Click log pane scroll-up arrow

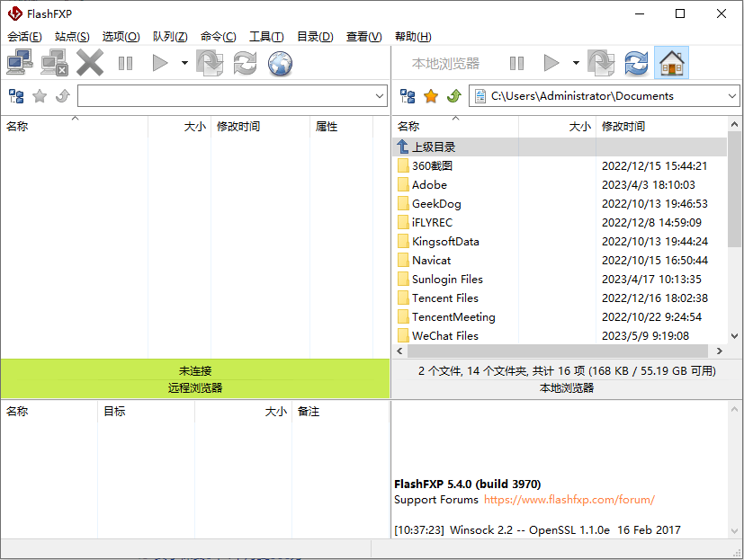[x=734, y=409]
